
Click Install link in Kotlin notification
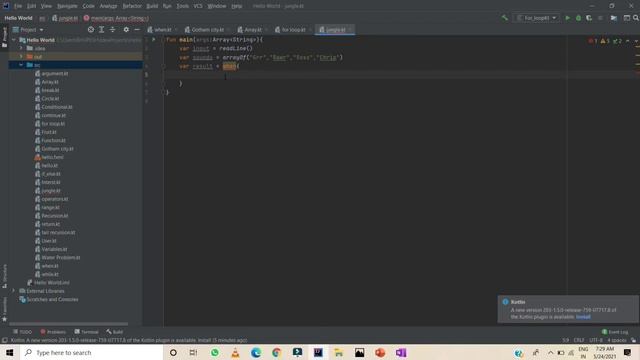(x=583, y=317)
